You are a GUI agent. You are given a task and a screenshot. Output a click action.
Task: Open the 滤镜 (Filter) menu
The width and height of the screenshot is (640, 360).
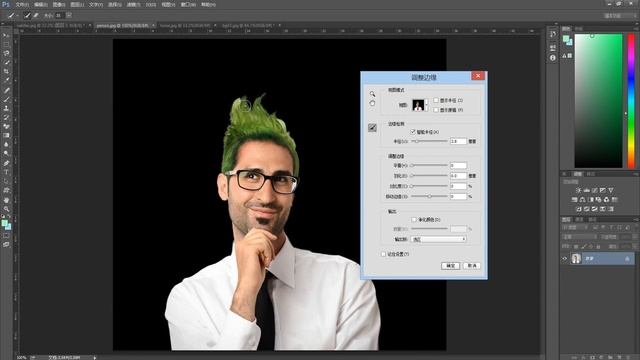click(x=133, y=5)
